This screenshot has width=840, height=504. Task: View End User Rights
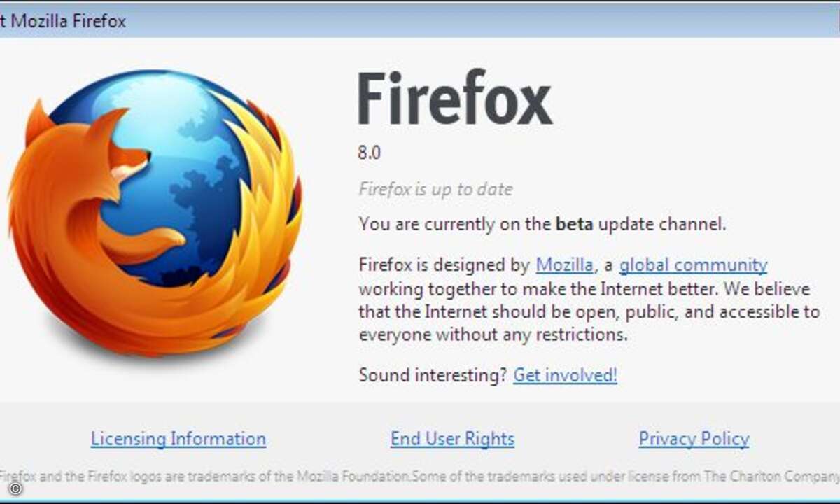[x=452, y=439]
